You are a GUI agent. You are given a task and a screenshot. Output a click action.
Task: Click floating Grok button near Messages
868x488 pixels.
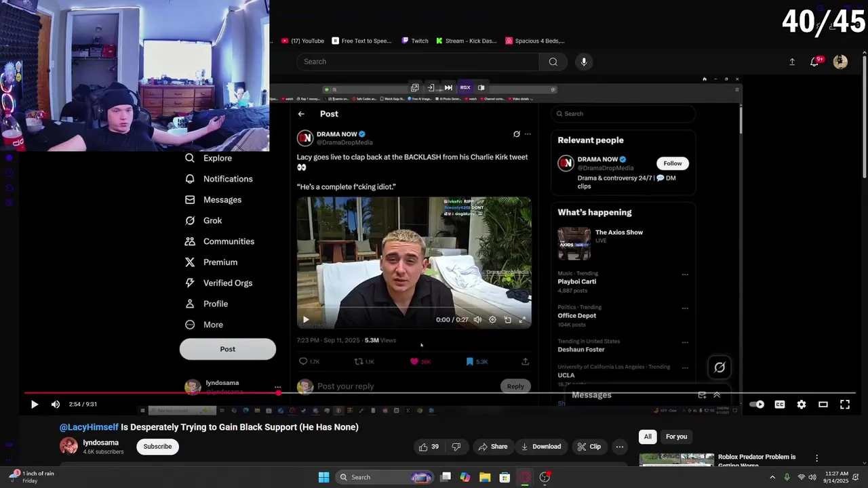719,367
